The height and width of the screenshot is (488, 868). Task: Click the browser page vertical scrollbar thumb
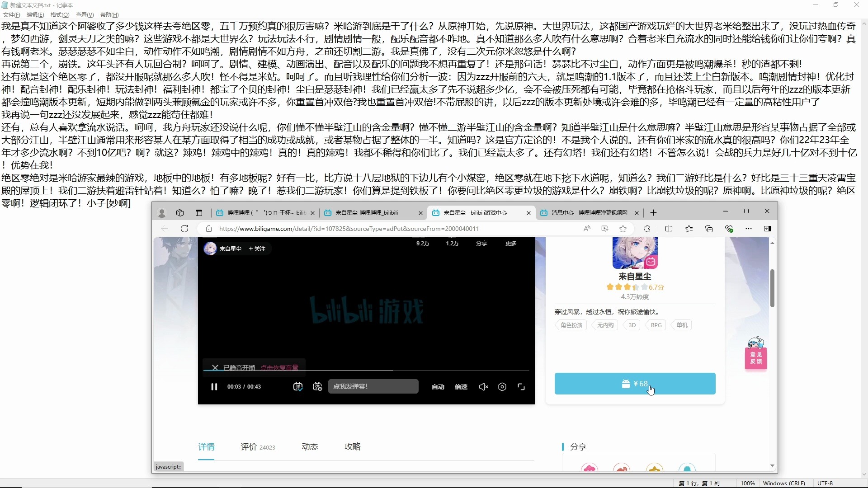pyautogui.click(x=772, y=288)
